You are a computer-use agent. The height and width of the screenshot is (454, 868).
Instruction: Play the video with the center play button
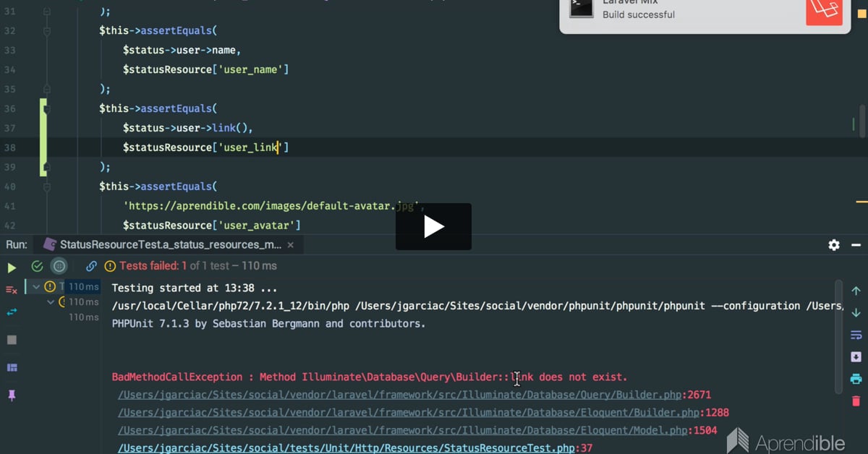coord(433,227)
